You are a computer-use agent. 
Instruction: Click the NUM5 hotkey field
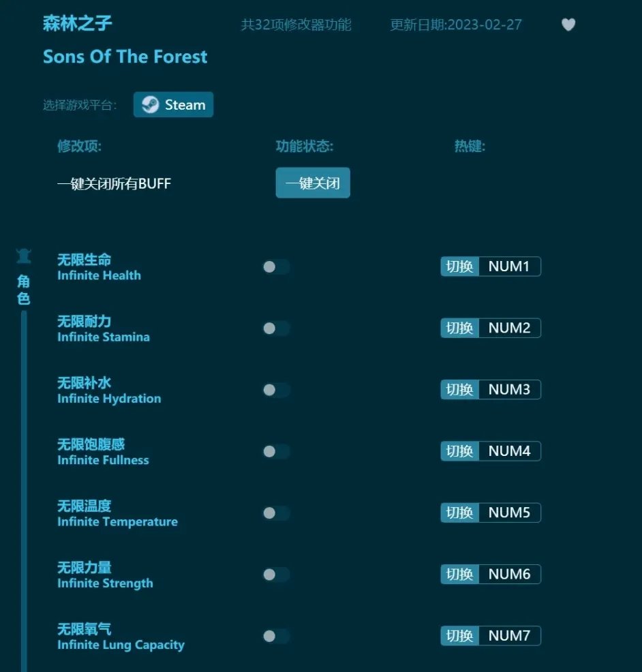coord(510,513)
